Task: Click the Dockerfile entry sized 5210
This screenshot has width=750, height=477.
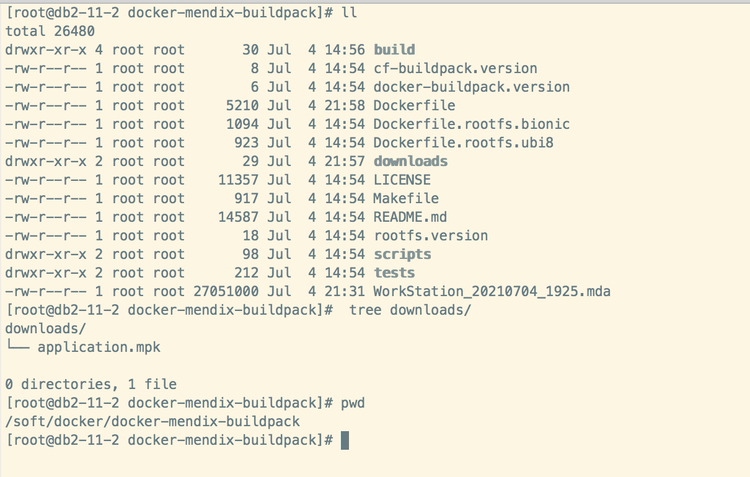Action: pyautogui.click(x=414, y=105)
